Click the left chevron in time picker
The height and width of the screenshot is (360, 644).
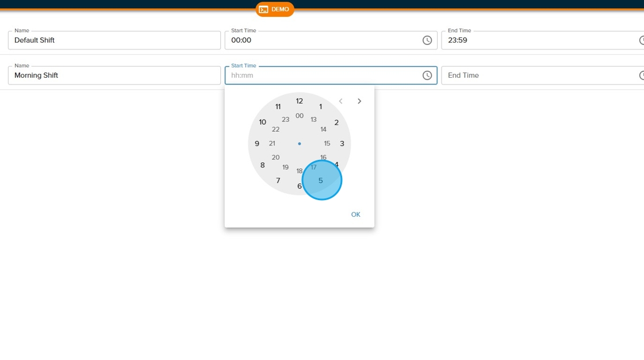click(341, 101)
